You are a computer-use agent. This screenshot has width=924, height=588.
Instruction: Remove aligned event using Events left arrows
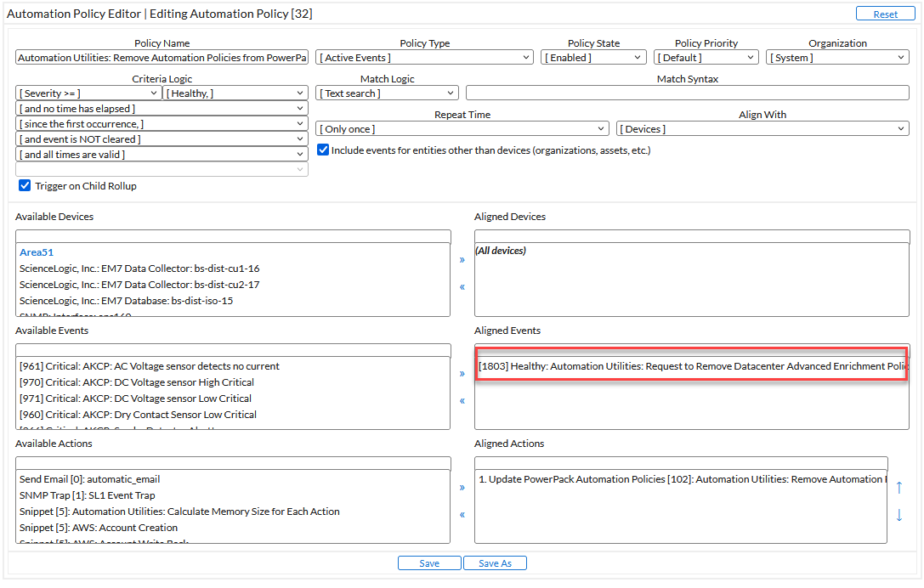click(x=462, y=401)
